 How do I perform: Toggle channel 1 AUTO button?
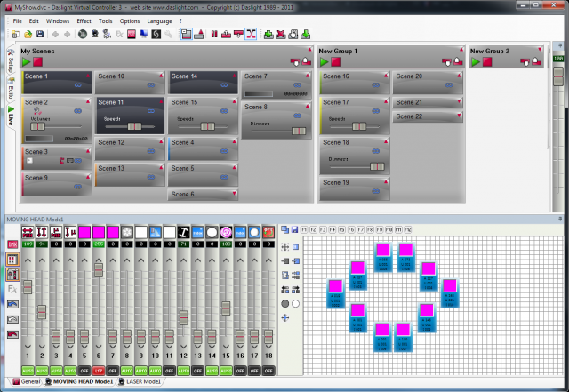[28, 369]
